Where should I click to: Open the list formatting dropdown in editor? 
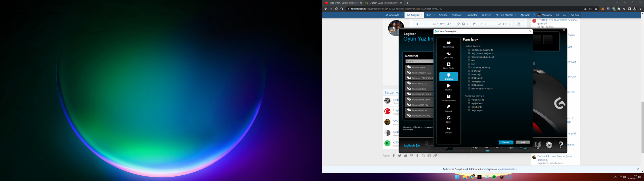click(435, 24)
